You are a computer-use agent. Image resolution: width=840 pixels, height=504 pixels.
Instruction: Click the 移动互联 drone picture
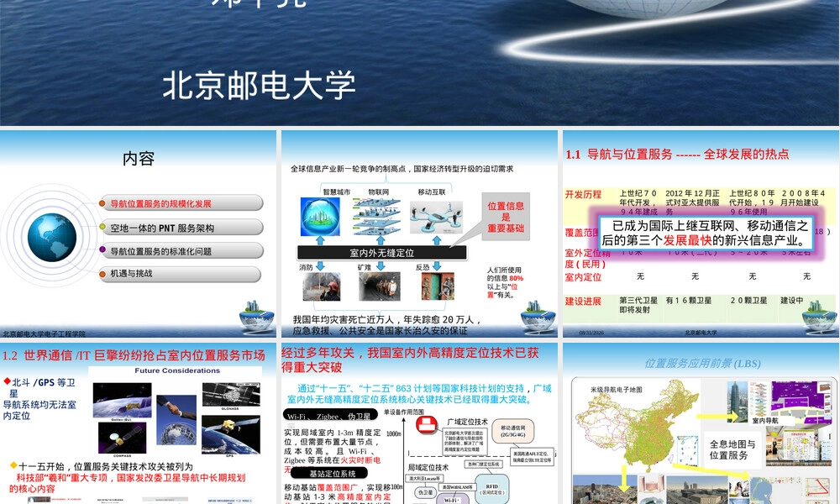click(x=437, y=217)
